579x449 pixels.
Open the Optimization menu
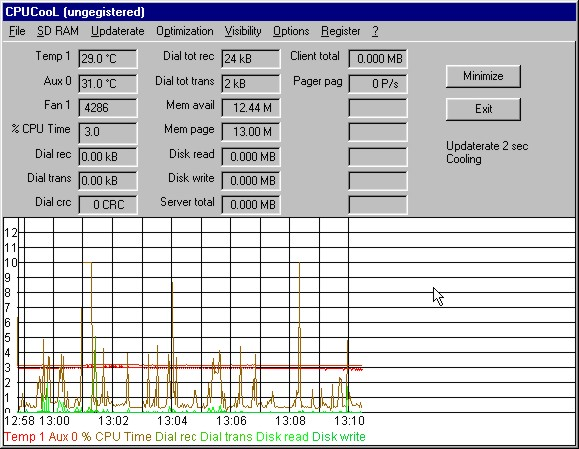pos(185,31)
